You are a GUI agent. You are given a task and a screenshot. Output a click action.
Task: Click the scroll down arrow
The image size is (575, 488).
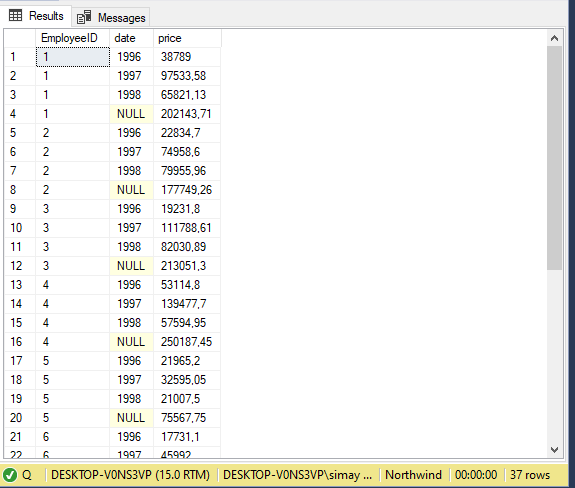(x=554, y=450)
